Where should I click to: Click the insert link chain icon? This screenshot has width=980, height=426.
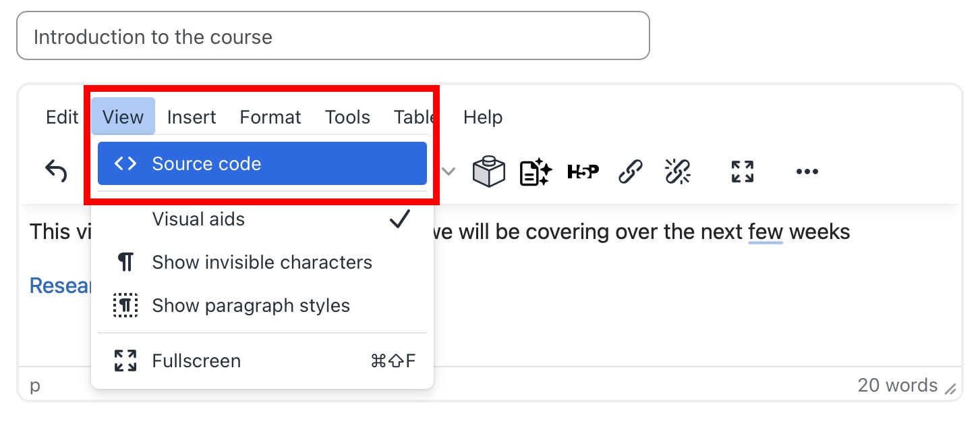(631, 171)
